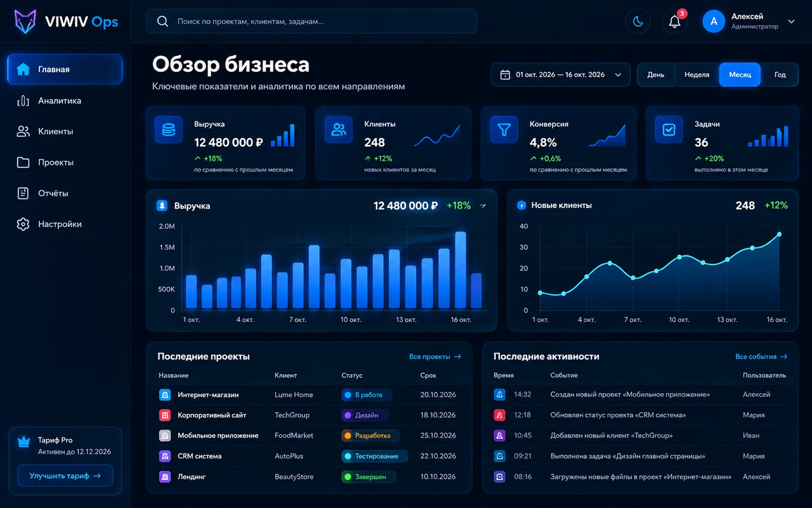Open the Все события link
The image size is (812, 508).
pos(761,356)
